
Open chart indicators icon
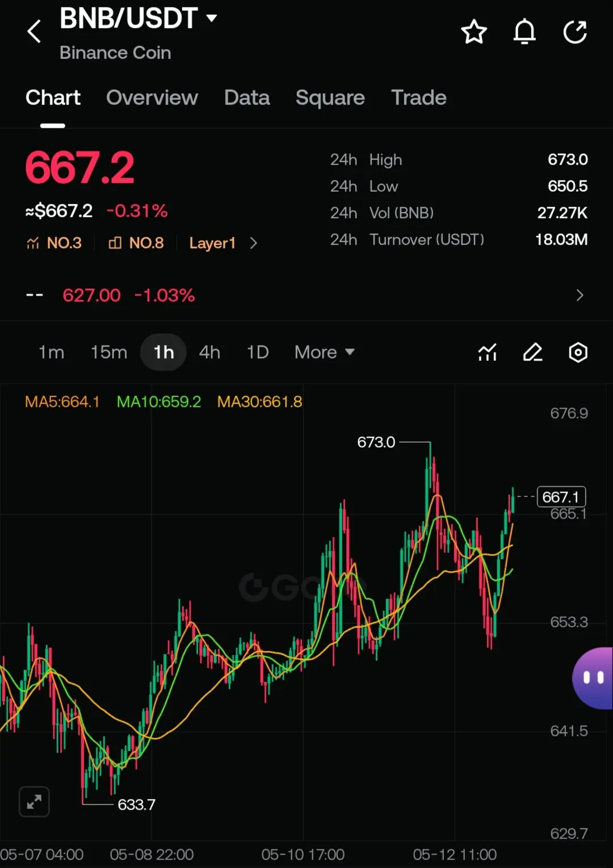(487, 352)
